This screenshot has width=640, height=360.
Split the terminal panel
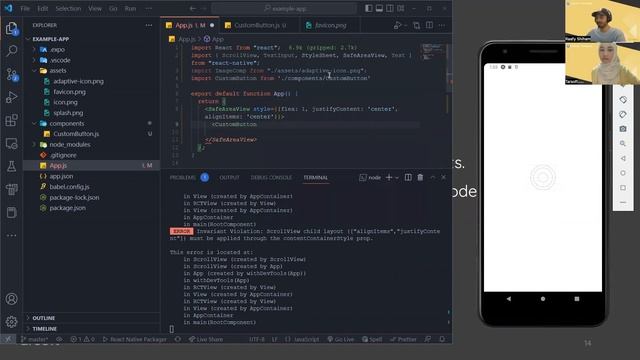pyautogui.click(x=408, y=177)
